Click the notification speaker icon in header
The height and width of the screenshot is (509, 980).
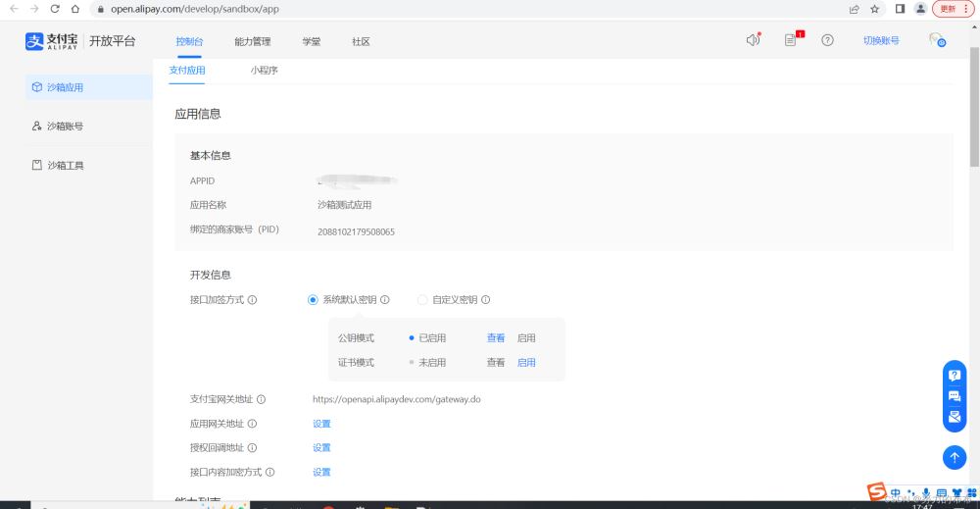[x=753, y=40]
